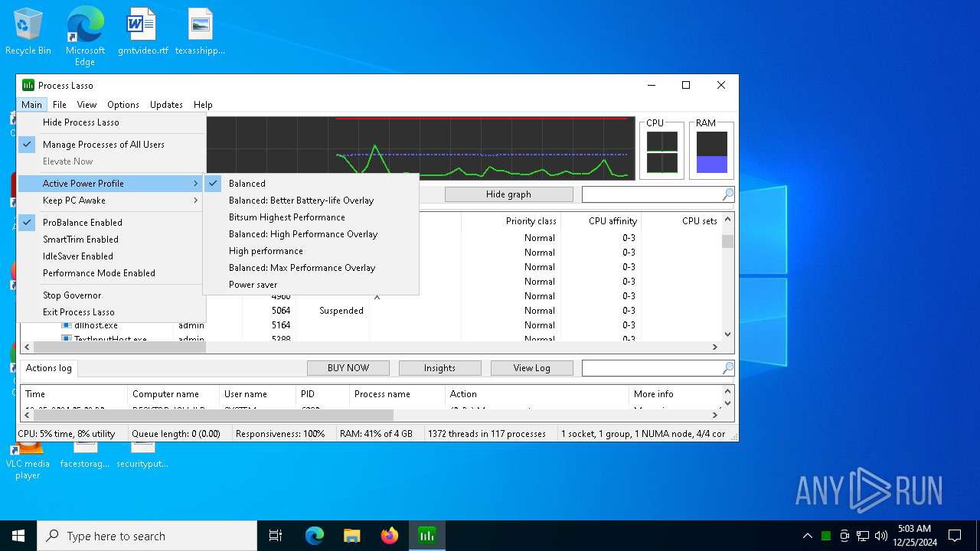
Task: Open Insights
Action: click(439, 368)
